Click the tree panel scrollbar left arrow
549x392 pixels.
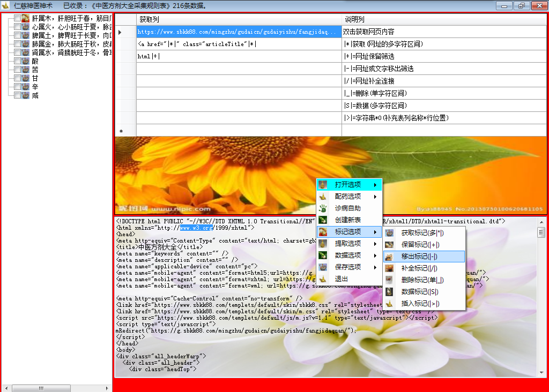6,388
